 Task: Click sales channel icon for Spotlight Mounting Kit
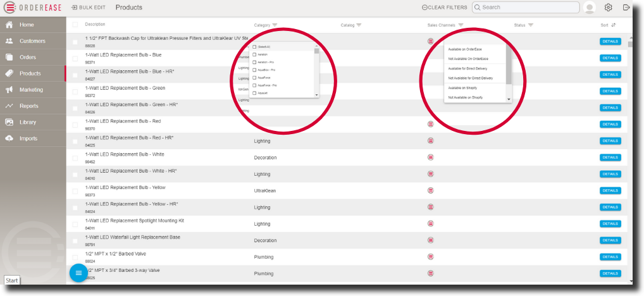pyautogui.click(x=431, y=223)
